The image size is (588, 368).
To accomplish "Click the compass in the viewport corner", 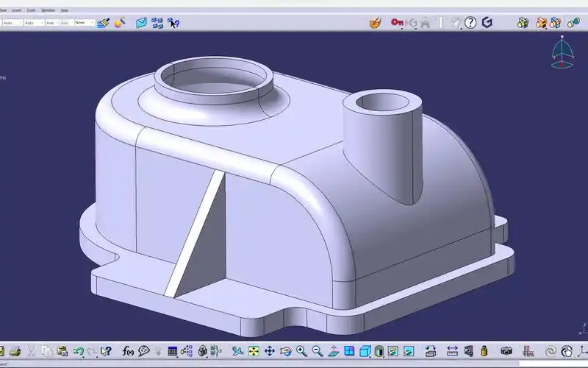I will tap(562, 52).
